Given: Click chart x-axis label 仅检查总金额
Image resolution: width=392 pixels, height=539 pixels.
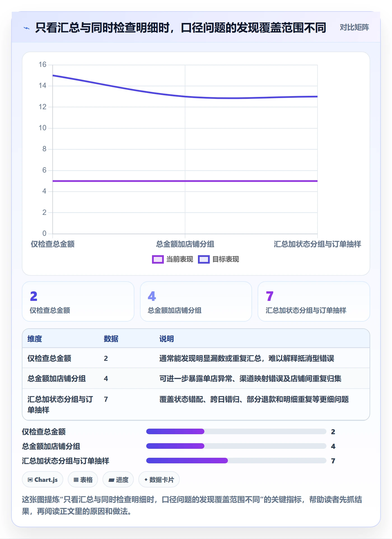Looking at the screenshot, I should [x=53, y=244].
